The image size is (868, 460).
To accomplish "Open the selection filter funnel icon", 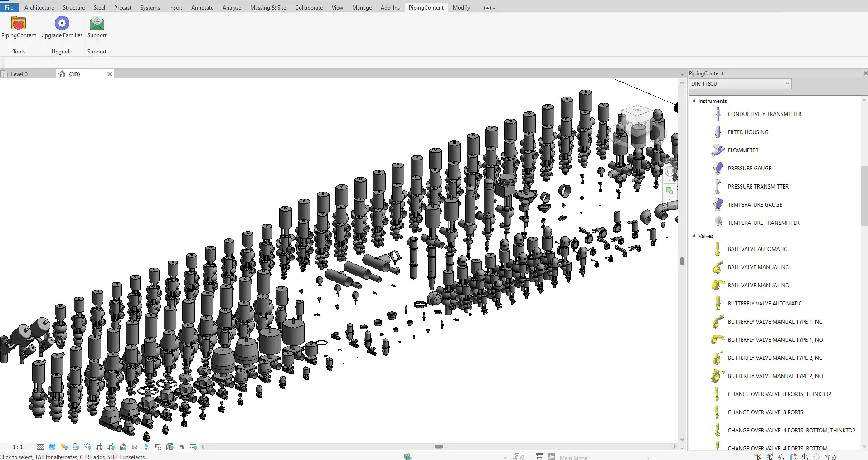I will (x=828, y=457).
